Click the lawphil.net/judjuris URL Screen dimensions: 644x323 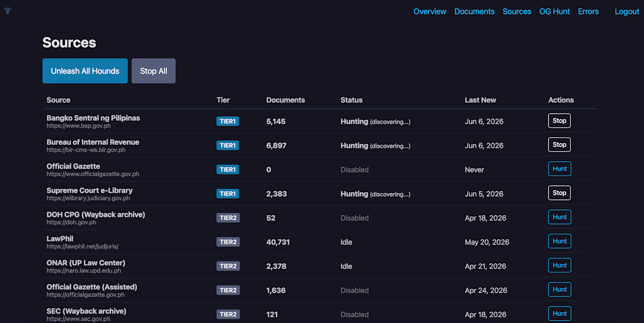pos(83,246)
